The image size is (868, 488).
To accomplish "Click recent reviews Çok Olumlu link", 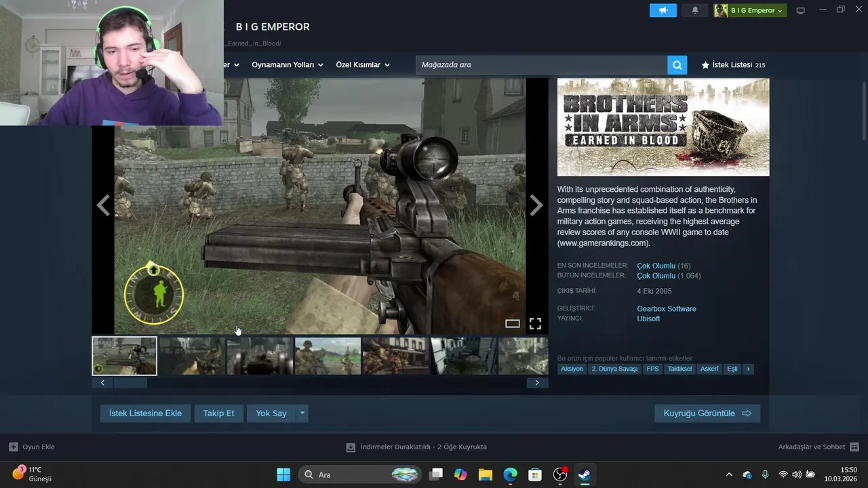I will [x=656, y=266].
